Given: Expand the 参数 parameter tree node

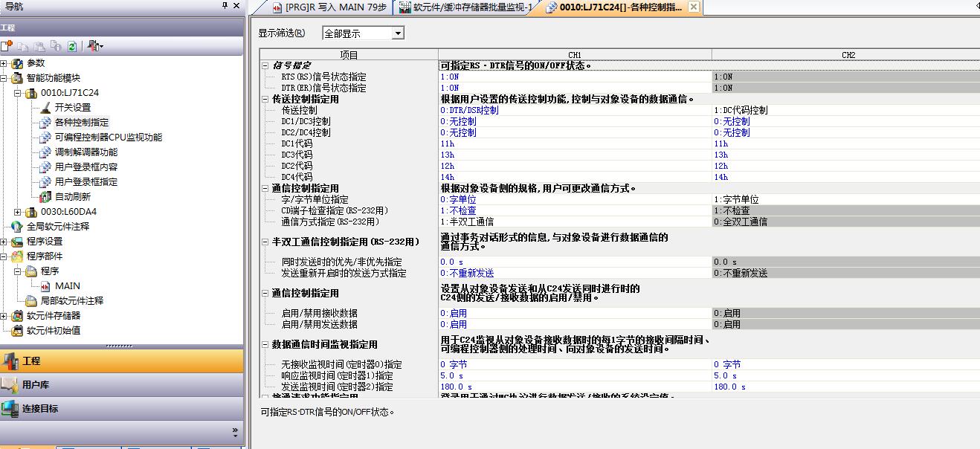Looking at the screenshot, I should tap(4, 63).
